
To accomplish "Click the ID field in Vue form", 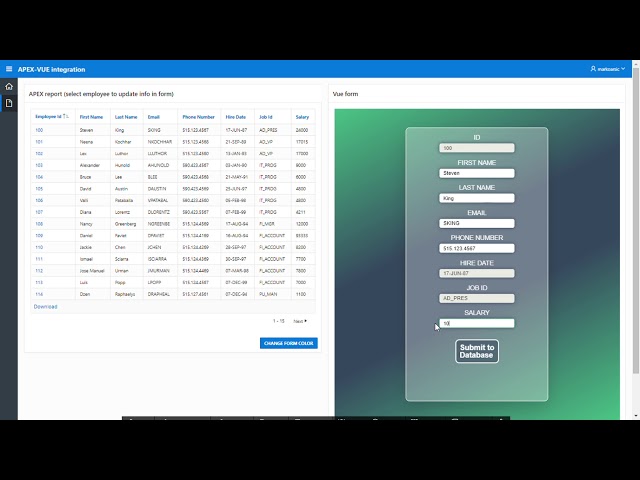I will 477,148.
